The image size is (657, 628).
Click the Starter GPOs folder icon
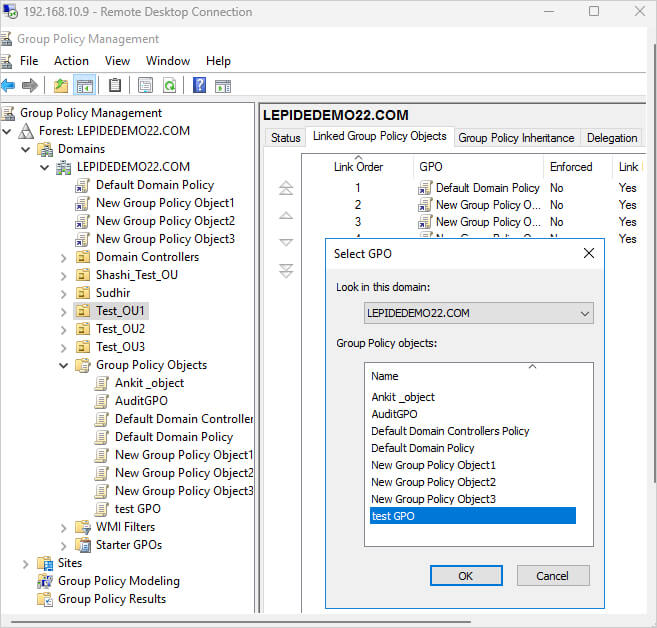pyautogui.click(x=83, y=545)
